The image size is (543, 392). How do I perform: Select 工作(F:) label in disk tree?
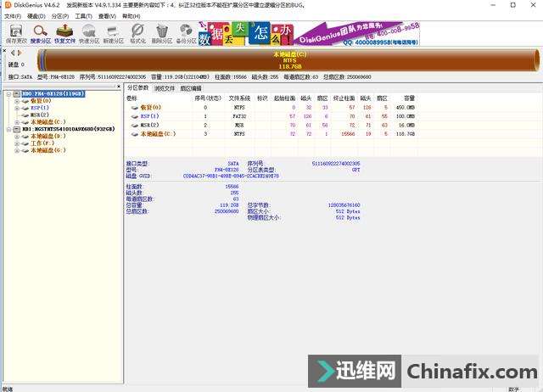(x=42, y=143)
